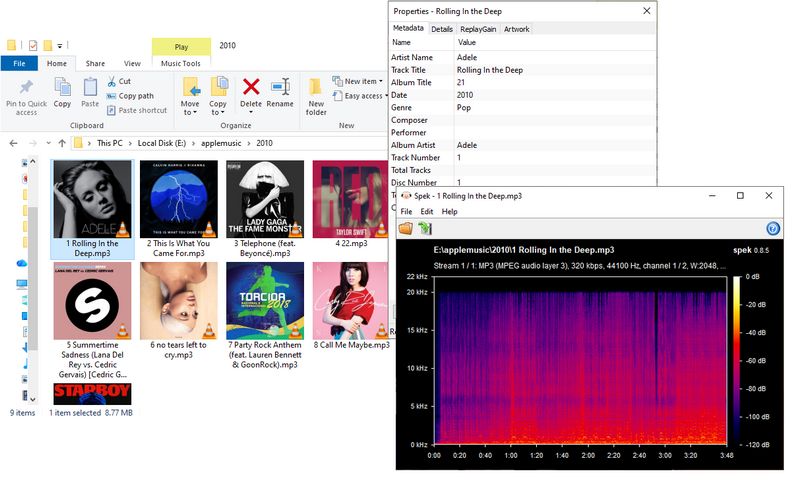The width and height of the screenshot is (800, 481).
Task: Click the Track Title value field
Action: coord(554,70)
